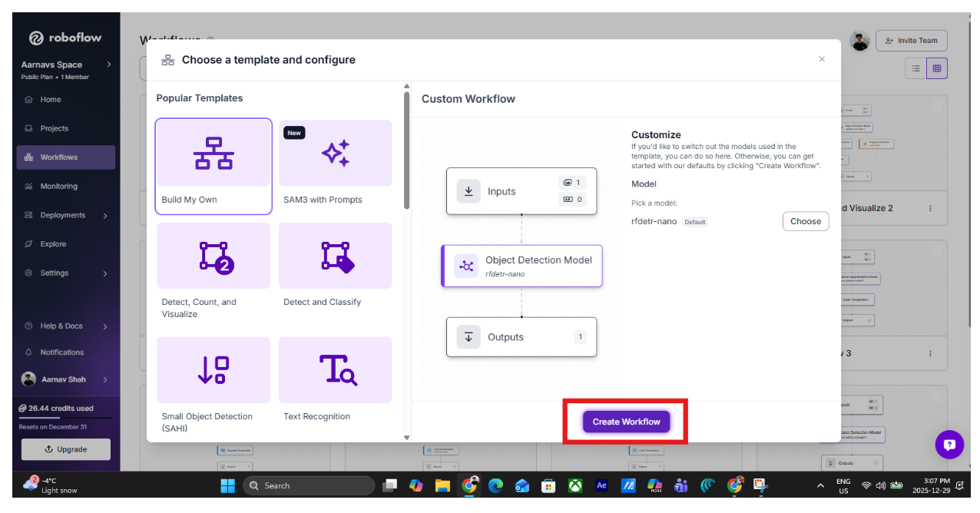Open File Explorer from the taskbar

click(442, 485)
